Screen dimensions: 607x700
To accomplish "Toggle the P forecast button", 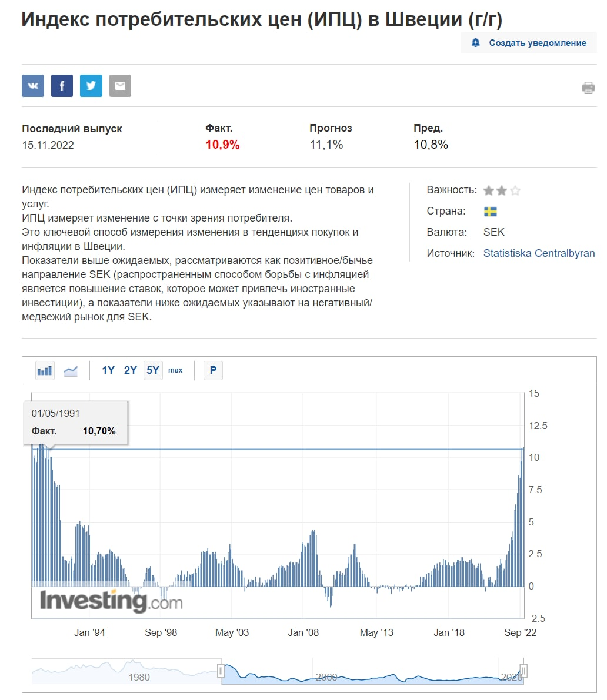I will 213,370.
